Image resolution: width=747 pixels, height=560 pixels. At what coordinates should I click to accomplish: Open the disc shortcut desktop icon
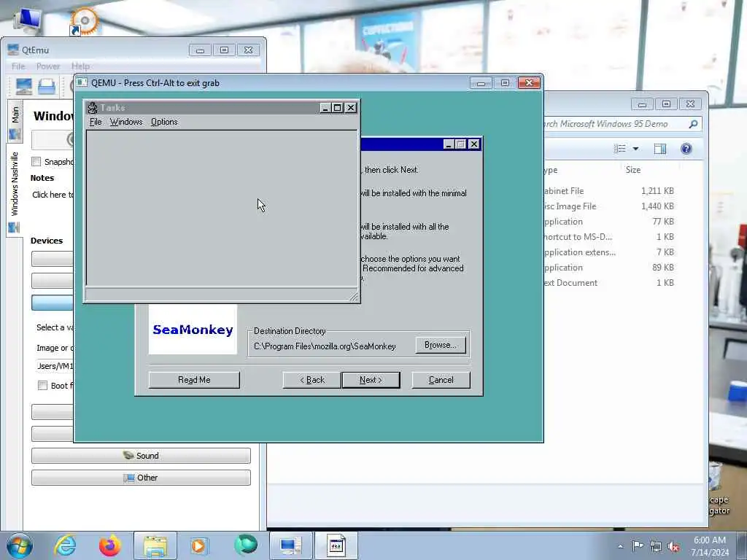point(83,21)
